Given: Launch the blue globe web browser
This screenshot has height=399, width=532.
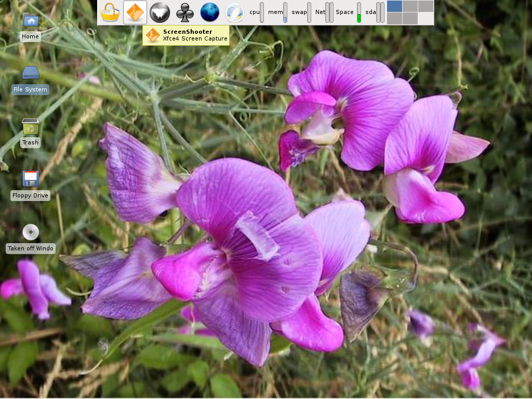Looking at the screenshot, I should [x=210, y=12].
